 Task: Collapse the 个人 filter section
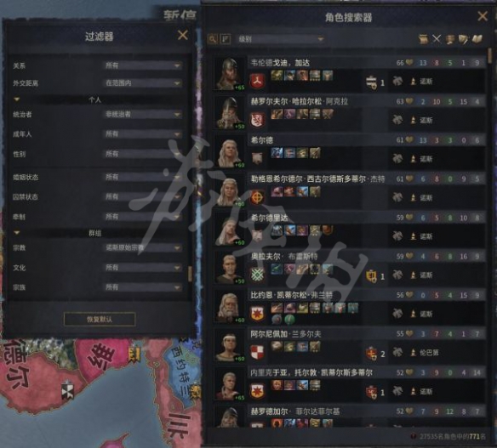(x=17, y=99)
